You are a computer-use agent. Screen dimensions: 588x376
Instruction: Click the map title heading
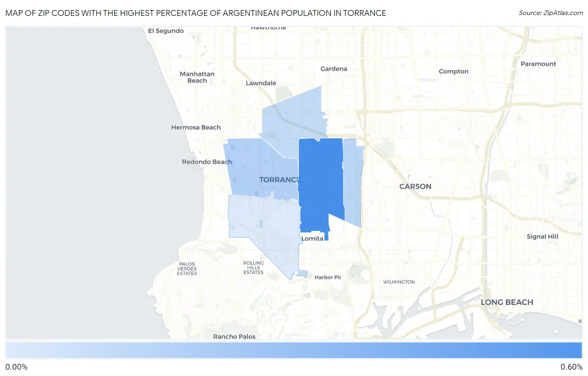point(196,13)
